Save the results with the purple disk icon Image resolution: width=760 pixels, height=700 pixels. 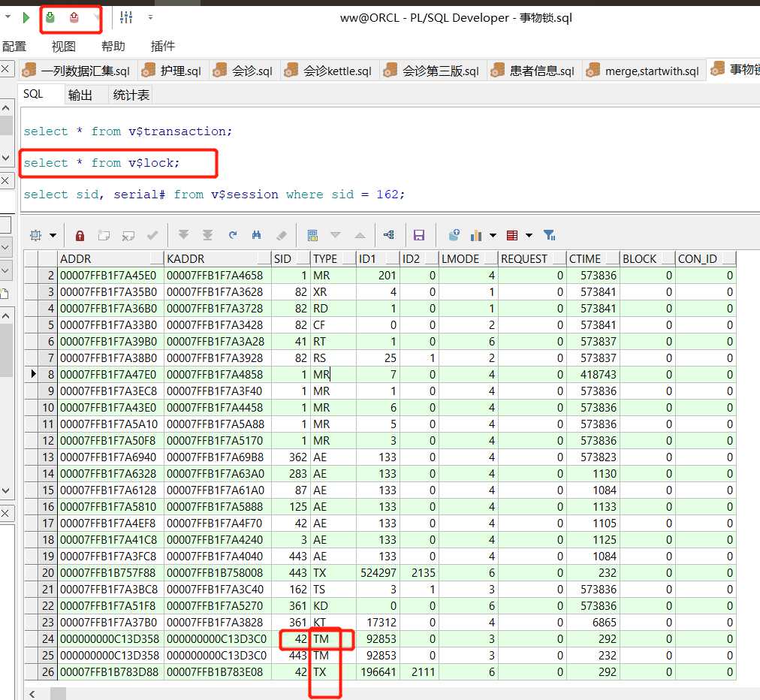click(419, 236)
